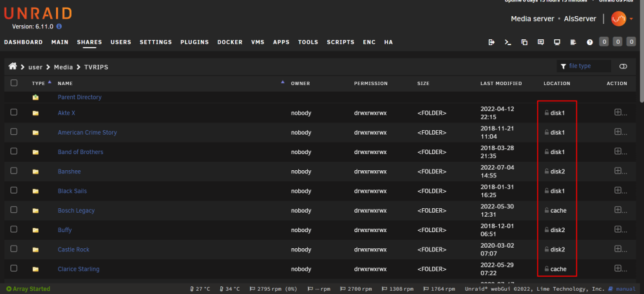Click Media in the breadcrumb path
This screenshot has width=644, height=294.
pos(63,67)
